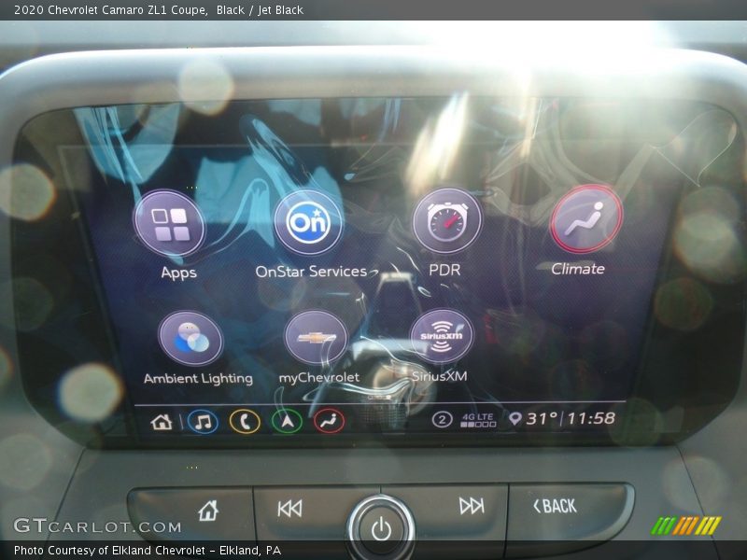
Task: Tap the 31° outside temperature reading
Action: tap(542, 418)
